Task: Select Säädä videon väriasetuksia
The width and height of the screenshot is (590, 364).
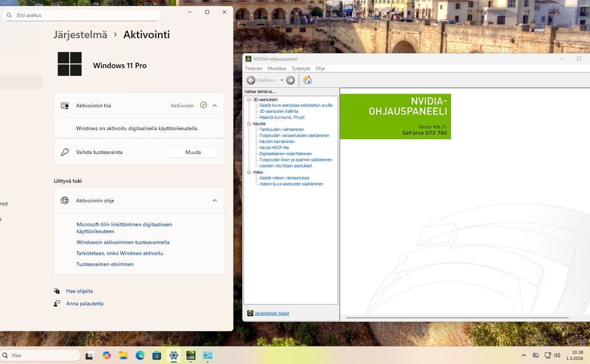Action: [284, 177]
